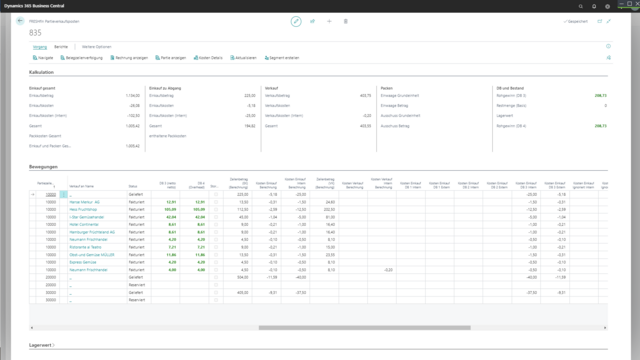Show the FactBox info pane icon

pos(608,47)
